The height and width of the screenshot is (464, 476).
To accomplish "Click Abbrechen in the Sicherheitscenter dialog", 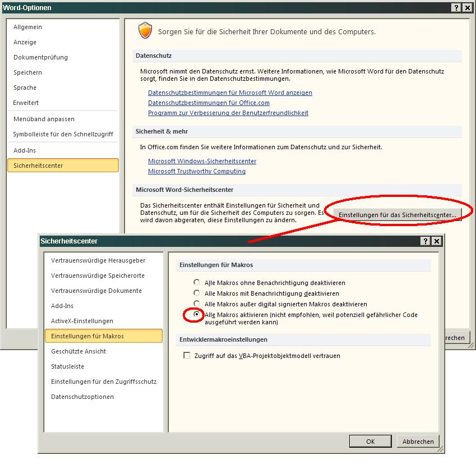I will click(418, 442).
